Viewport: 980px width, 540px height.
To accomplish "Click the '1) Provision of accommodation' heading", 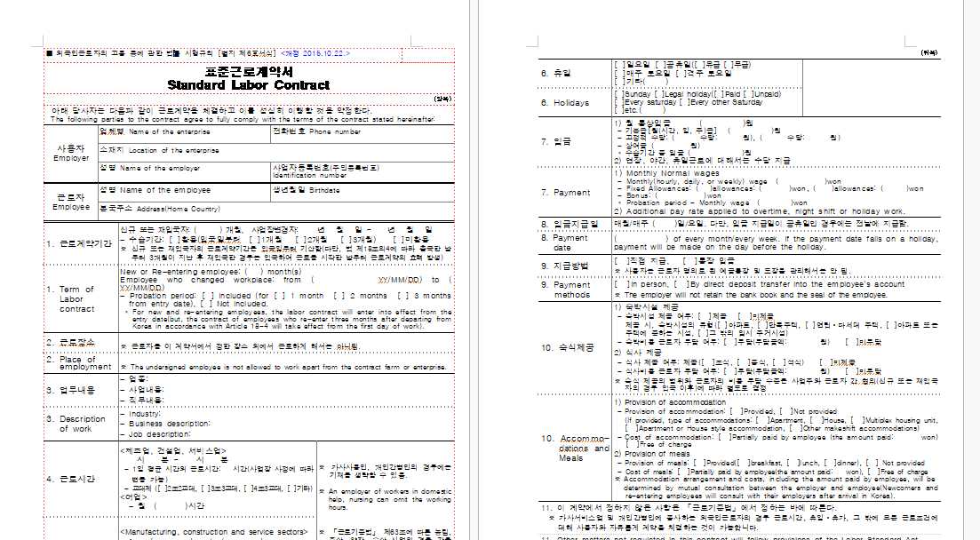I will pos(669,401).
